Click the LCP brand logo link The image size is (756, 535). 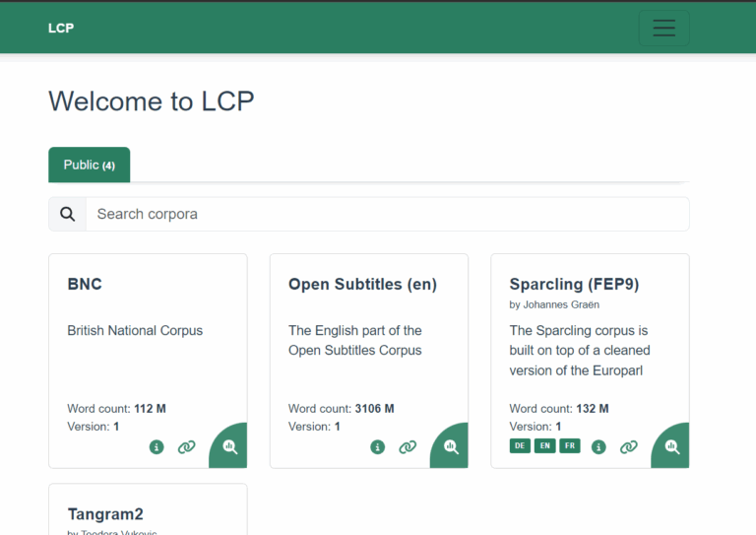61,28
